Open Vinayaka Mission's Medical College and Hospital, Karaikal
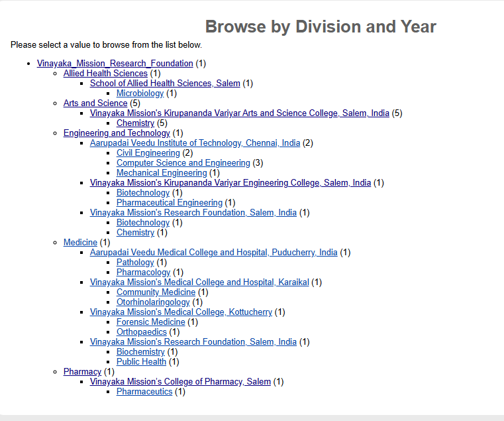Screen dimensions: 504x421 [199, 282]
